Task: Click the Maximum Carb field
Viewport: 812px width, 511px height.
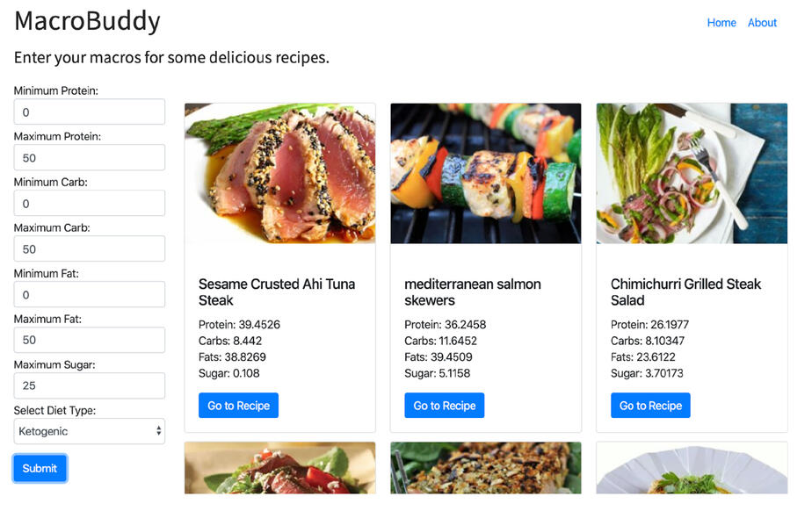Action: click(x=89, y=249)
